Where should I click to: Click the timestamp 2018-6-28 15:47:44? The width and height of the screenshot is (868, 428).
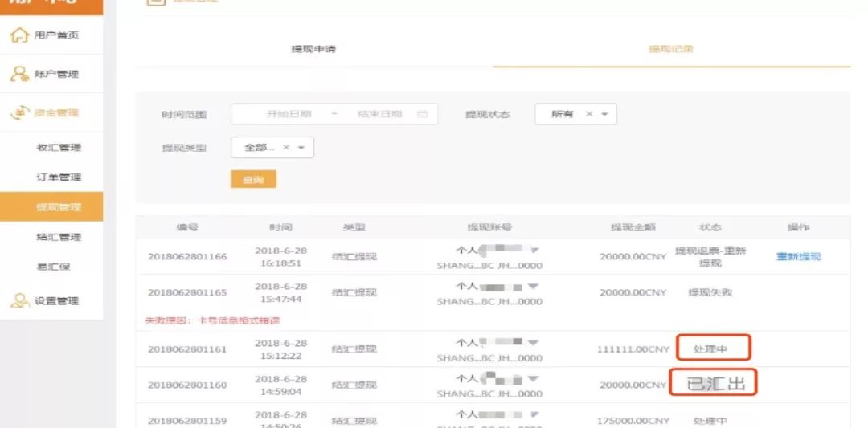pyautogui.click(x=280, y=293)
